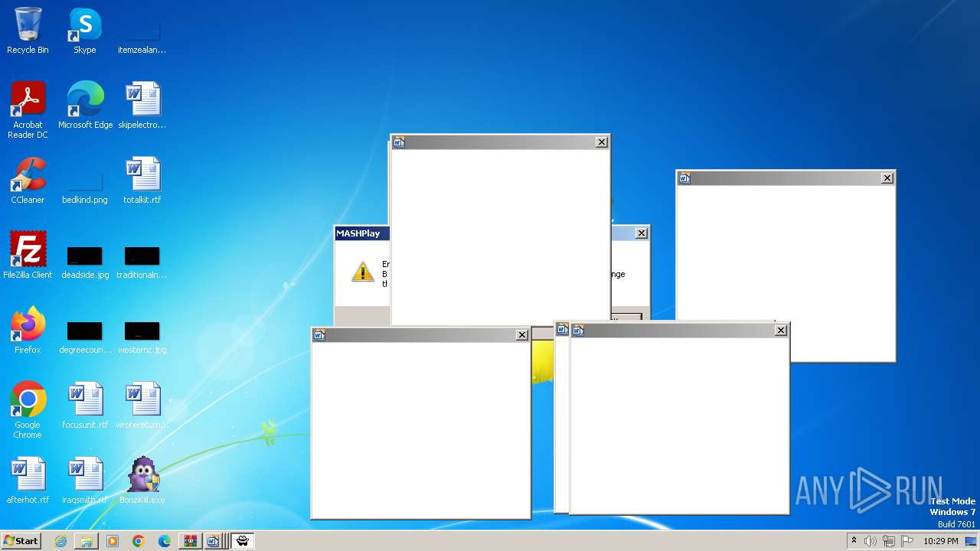Open Chrome from the taskbar
Viewport: 980px width, 551px height.
[x=139, y=541]
